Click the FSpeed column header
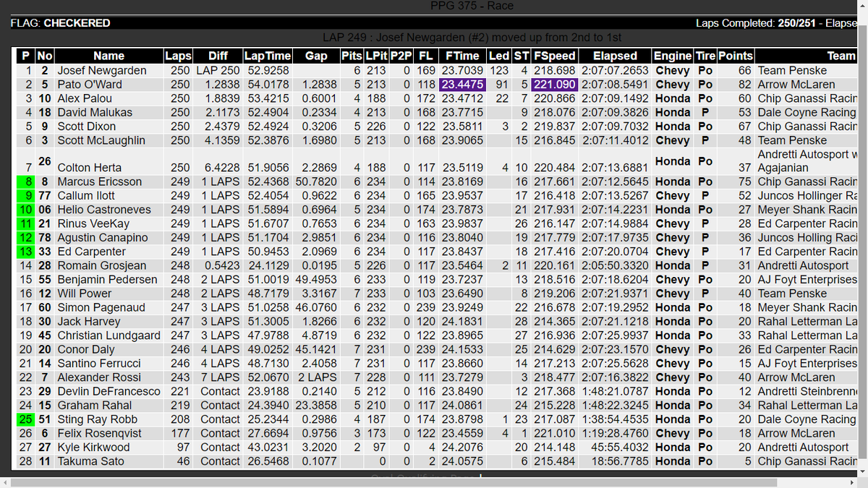The width and height of the screenshot is (868, 488). pos(555,56)
